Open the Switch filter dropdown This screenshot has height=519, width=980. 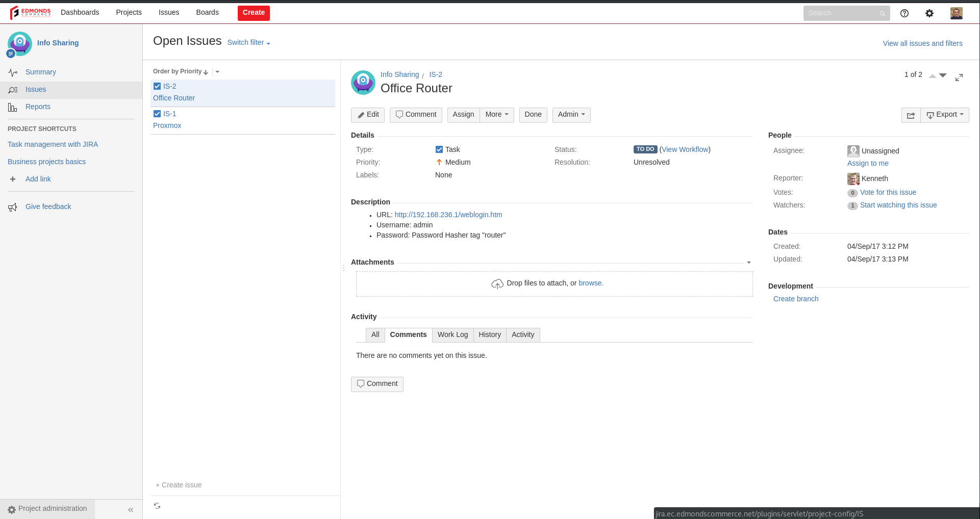pyautogui.click(x=249, y=43)
